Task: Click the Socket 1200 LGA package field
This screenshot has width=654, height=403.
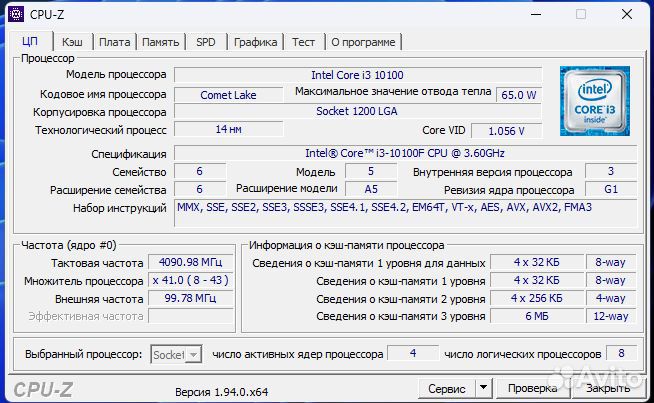Action: (357, 111)
